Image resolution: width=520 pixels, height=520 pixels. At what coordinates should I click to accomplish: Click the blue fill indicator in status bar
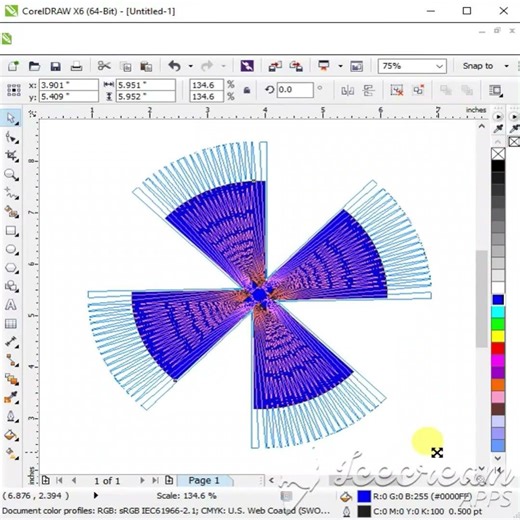click(364, 496)
